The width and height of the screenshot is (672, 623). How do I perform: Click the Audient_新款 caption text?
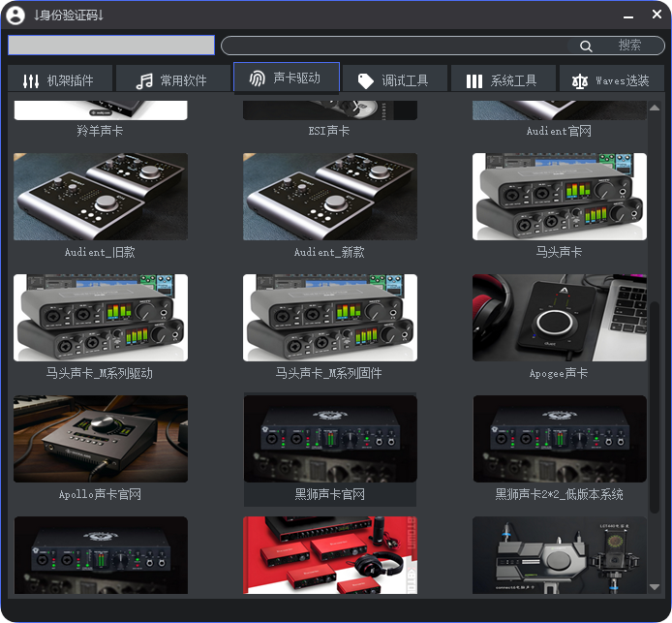[329, 252]
